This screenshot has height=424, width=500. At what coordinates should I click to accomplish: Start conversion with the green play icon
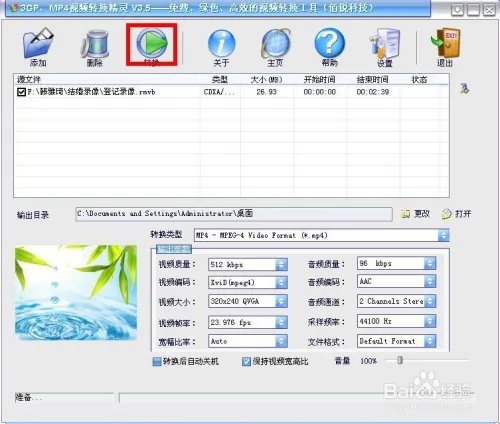[x=152, y=44]
